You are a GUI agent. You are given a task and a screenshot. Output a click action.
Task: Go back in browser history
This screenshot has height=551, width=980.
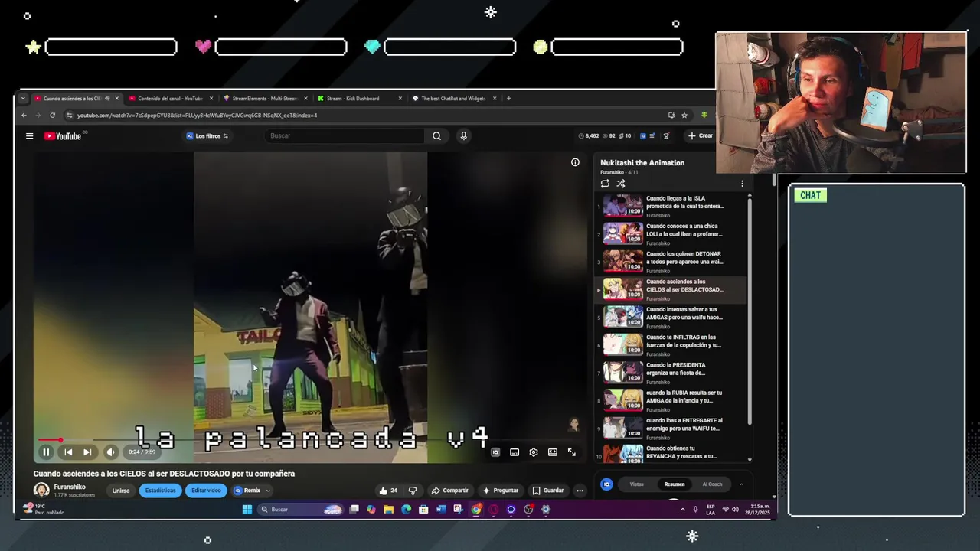[x=24, y=116]
